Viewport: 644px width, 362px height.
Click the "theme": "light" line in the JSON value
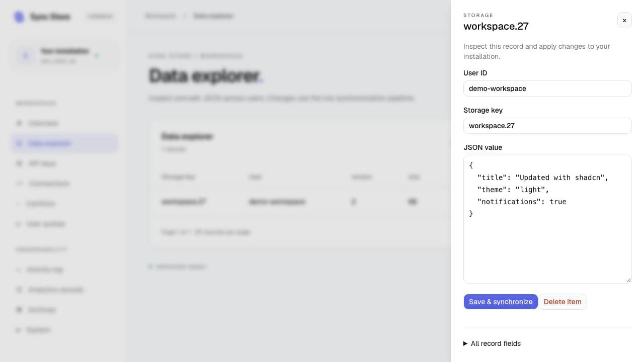(x=513, y=190)
